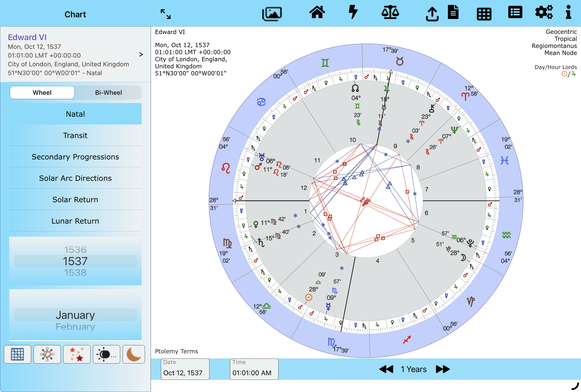Click the Time input field
Screen dimensions: 581x392
point(254,369)
